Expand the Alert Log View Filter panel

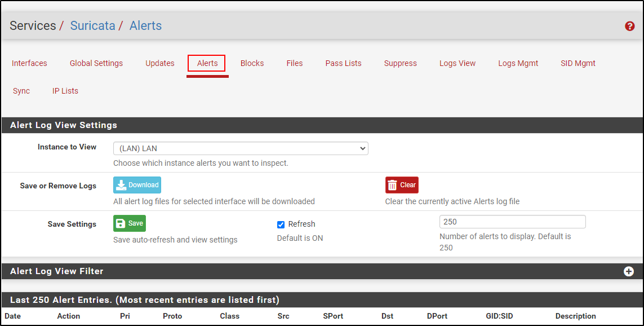point(629,271)
